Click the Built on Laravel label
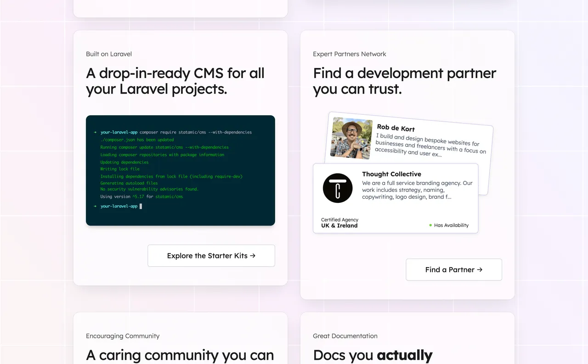This screenshot has height=364, width=588. 108,54
